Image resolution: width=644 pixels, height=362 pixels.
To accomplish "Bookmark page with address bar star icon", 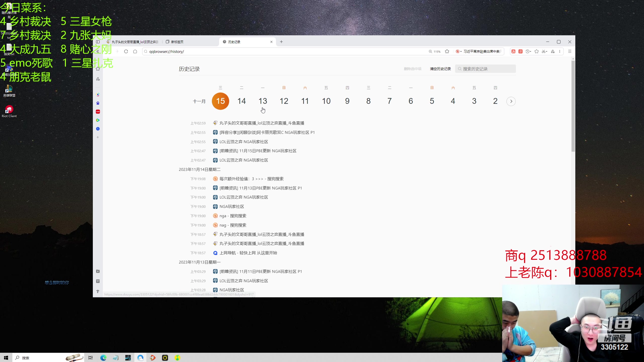I will click(447, 52).
